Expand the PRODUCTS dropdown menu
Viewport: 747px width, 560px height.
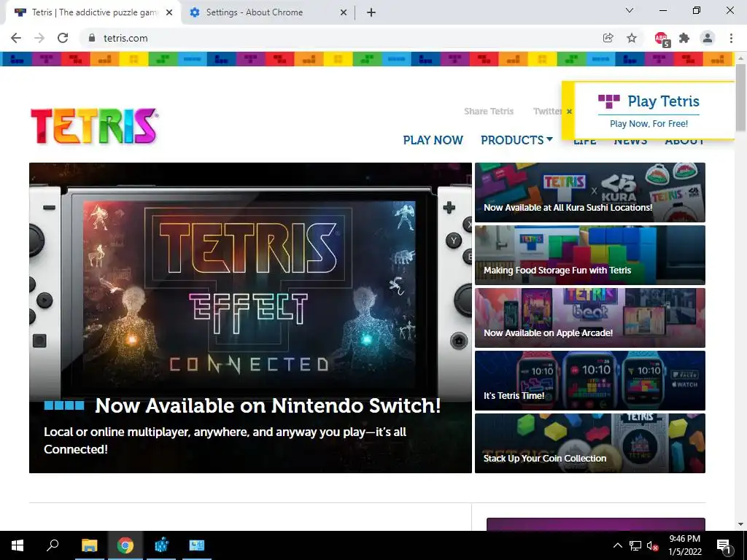click(516, 140)
